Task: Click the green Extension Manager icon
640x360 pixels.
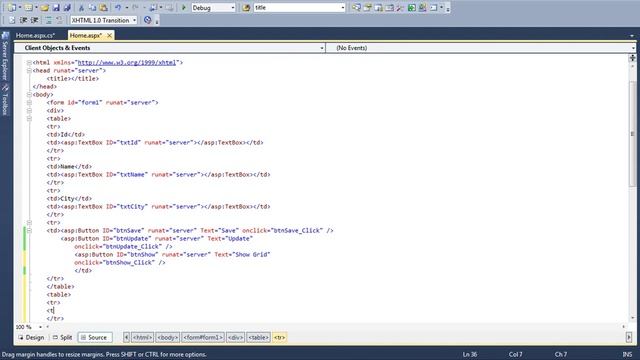Action: [x=411, y=8]
